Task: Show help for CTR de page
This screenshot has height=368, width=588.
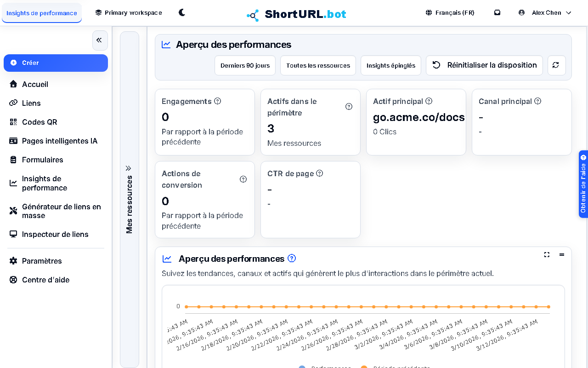Action: tap(320, 173)
